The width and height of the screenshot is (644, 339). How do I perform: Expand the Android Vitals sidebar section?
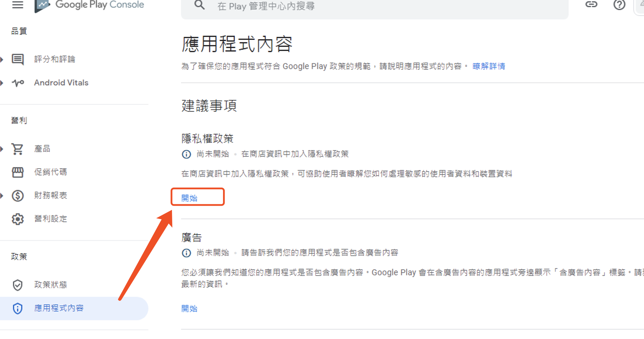coord(2,83)
